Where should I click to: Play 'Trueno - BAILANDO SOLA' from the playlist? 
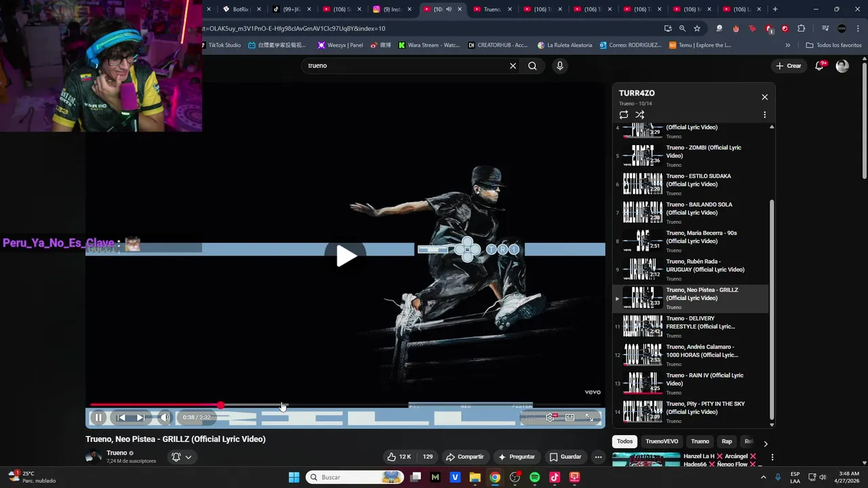click(690, 213)
